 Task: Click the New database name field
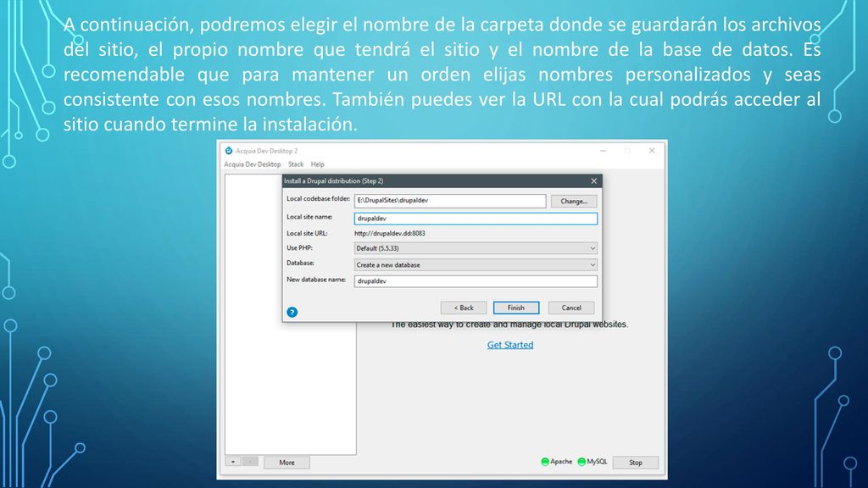(x=476, y=281)
